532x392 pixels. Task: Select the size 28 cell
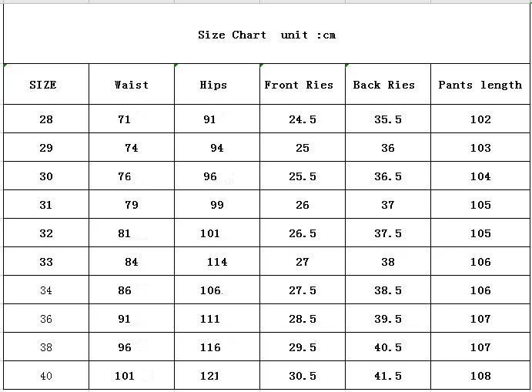pyautogui.click(x=46, y=119)
